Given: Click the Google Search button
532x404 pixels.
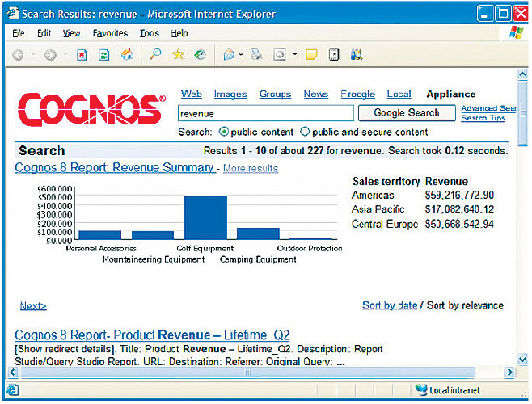Looking at the screenshot, I should [x=406, y=113].
